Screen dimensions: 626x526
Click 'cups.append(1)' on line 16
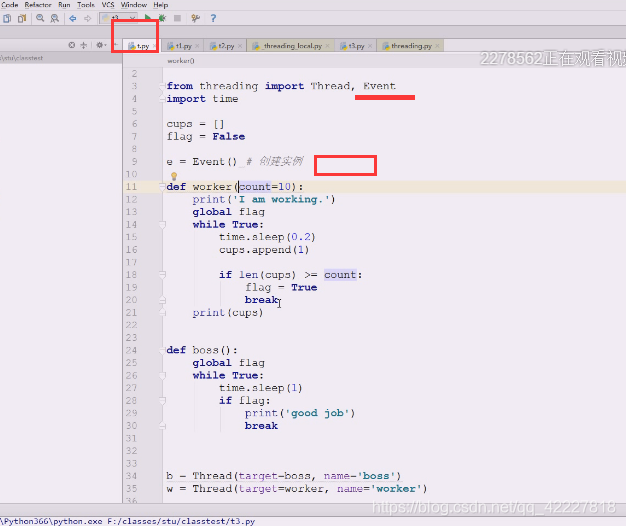[264, 250]
